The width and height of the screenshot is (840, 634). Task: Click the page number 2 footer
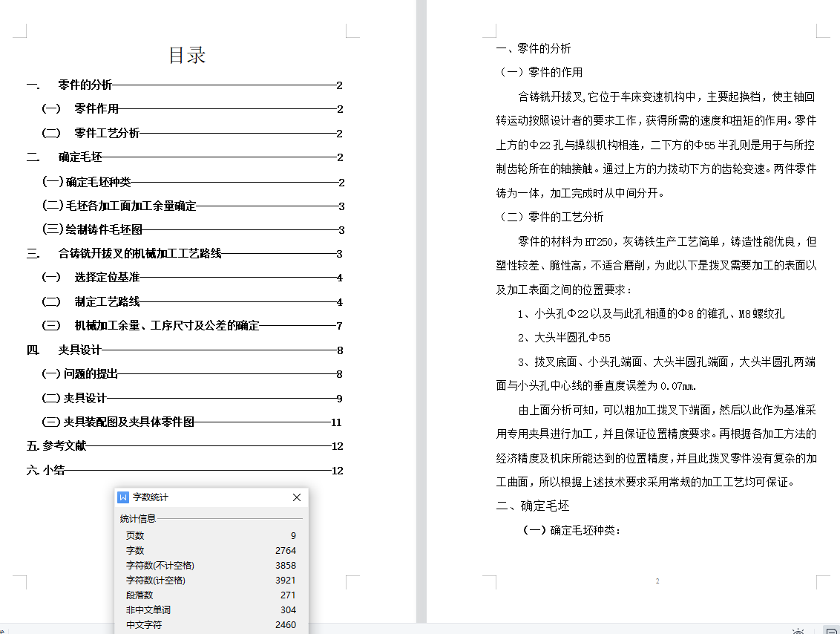pos(657,581)
